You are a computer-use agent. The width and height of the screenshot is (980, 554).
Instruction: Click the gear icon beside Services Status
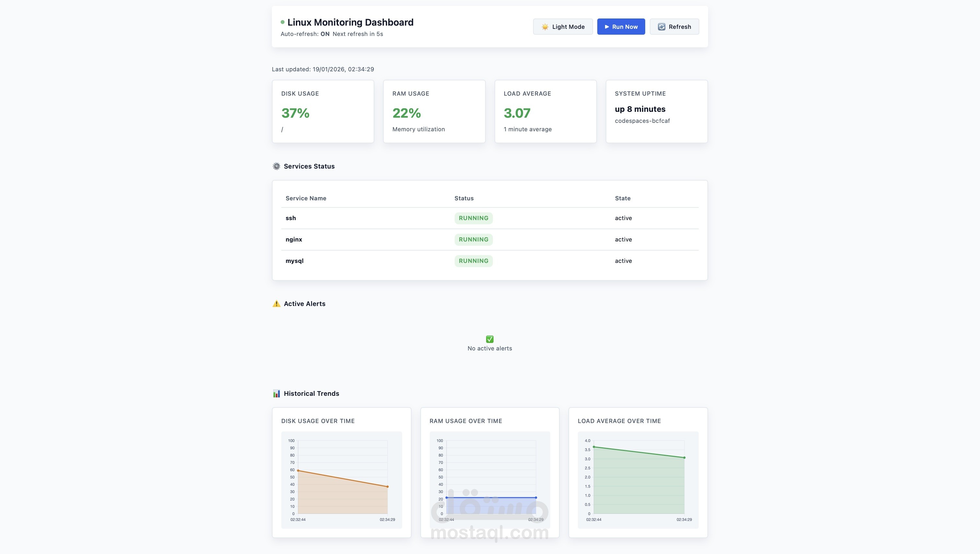276,166
